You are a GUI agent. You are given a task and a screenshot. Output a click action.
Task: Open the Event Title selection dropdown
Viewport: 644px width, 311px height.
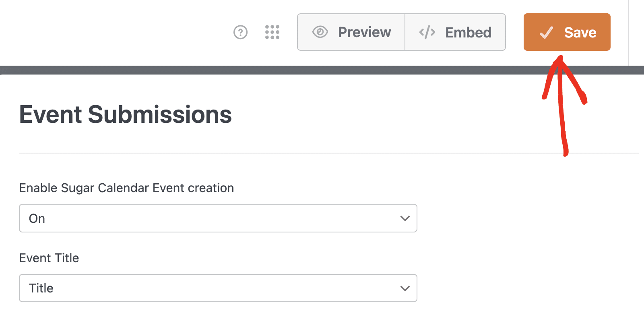218,288
